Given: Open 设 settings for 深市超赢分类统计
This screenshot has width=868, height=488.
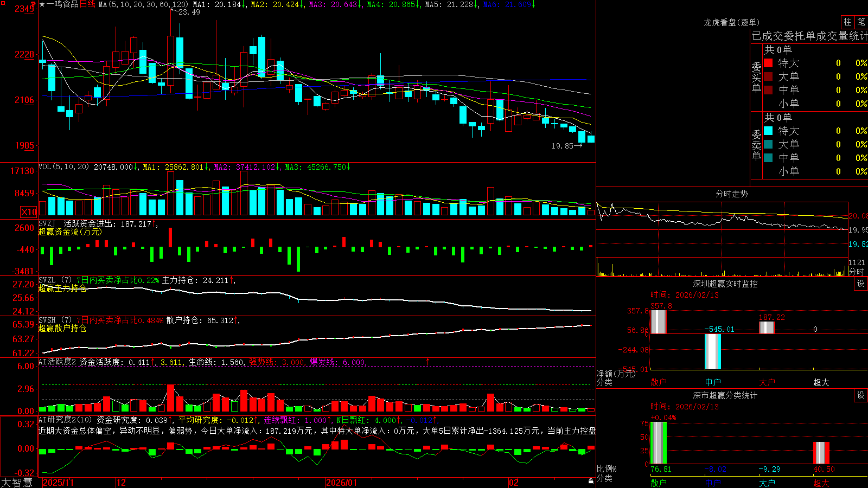Looking at the screenshot, I should (x=861, y=395).
